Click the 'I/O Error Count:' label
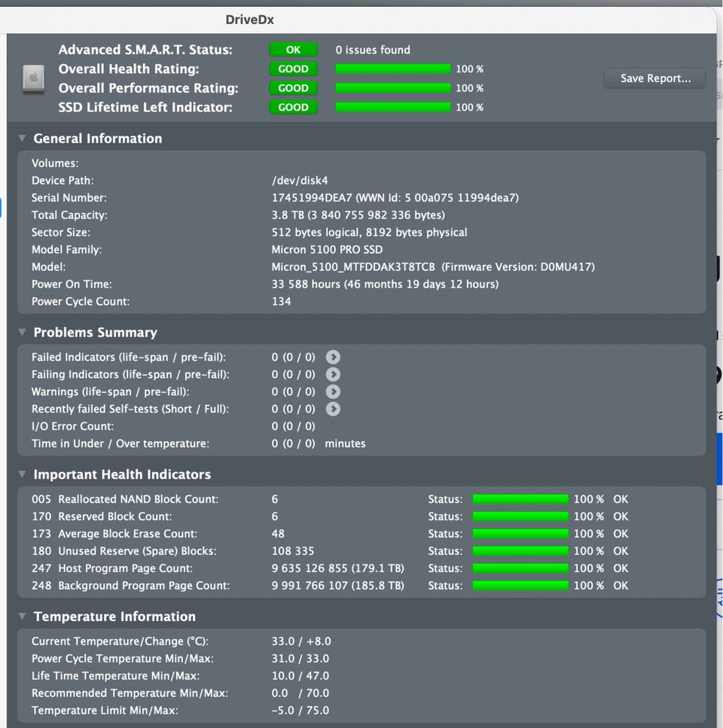 point(73,426)
